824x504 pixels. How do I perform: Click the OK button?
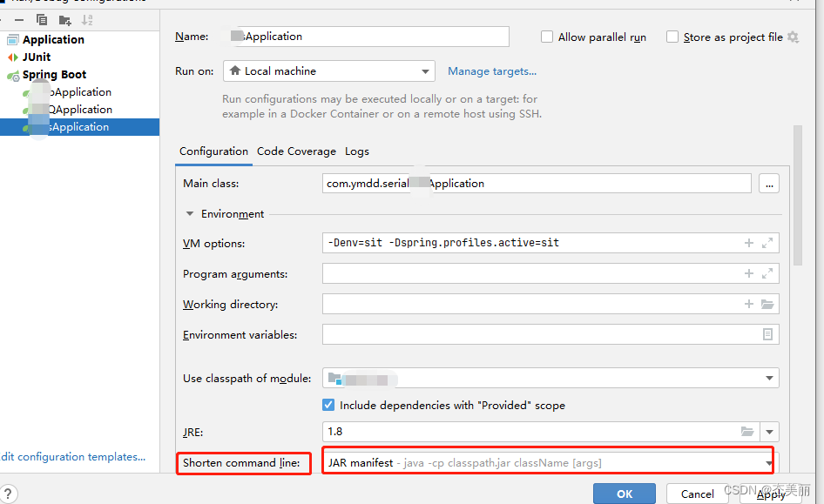(625, 494)
